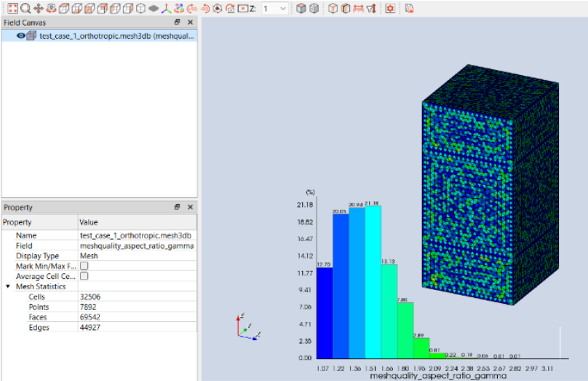588x381 pixels.
Task: Click the funnel filter toolbar icon
Action: click(x=371, y=9)
